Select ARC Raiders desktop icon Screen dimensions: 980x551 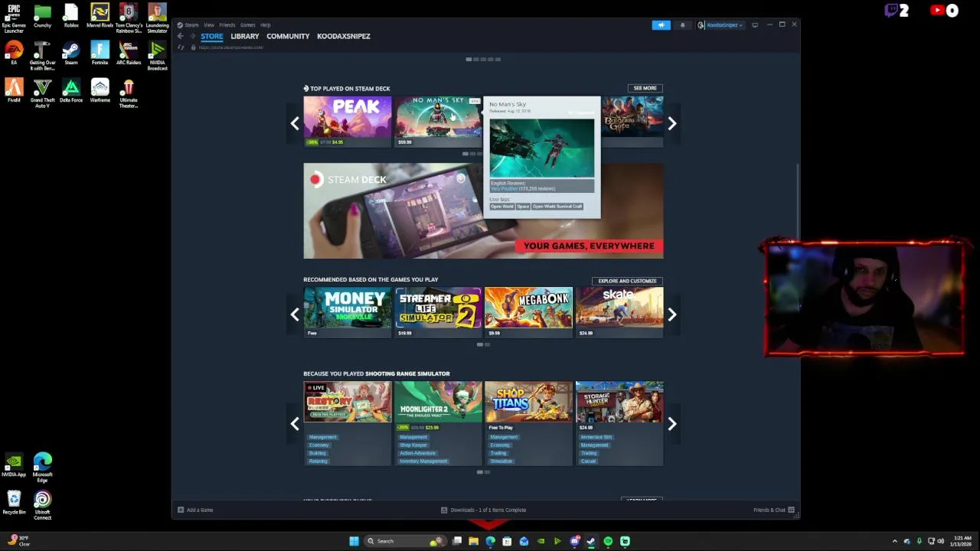click(129, 53)
